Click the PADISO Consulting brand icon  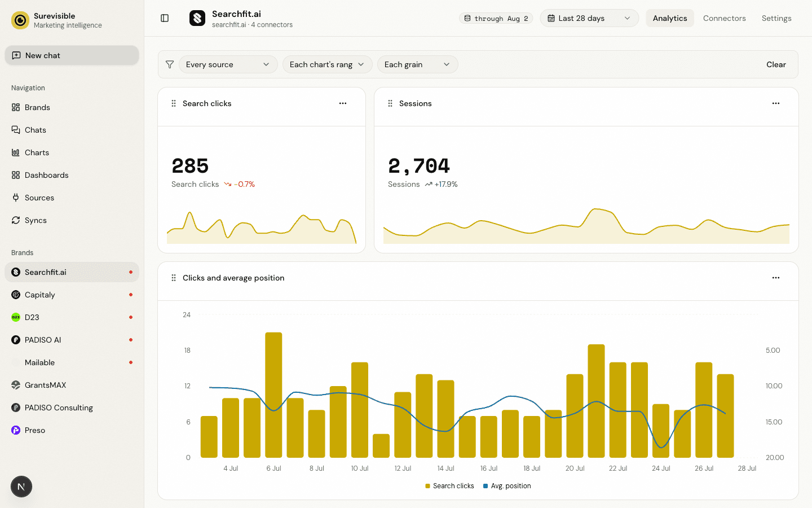point(16,408)
